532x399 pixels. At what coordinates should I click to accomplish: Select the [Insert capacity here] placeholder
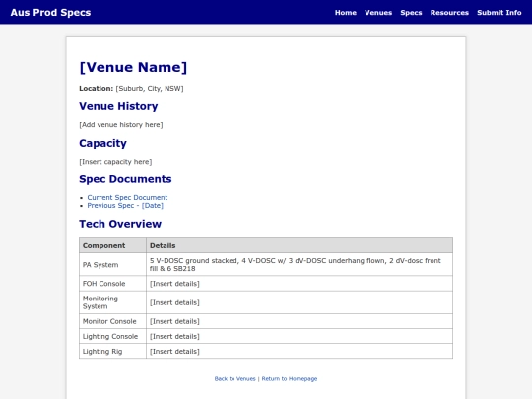point(115,162)
